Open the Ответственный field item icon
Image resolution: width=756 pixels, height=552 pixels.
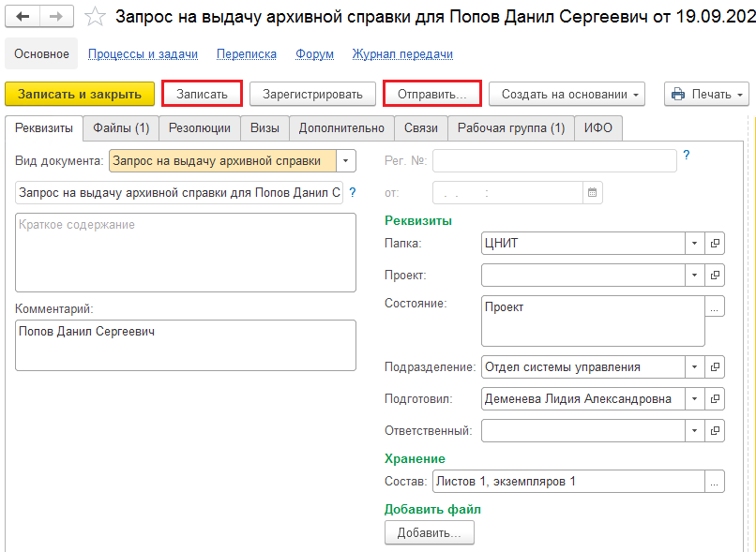(715, 430)
